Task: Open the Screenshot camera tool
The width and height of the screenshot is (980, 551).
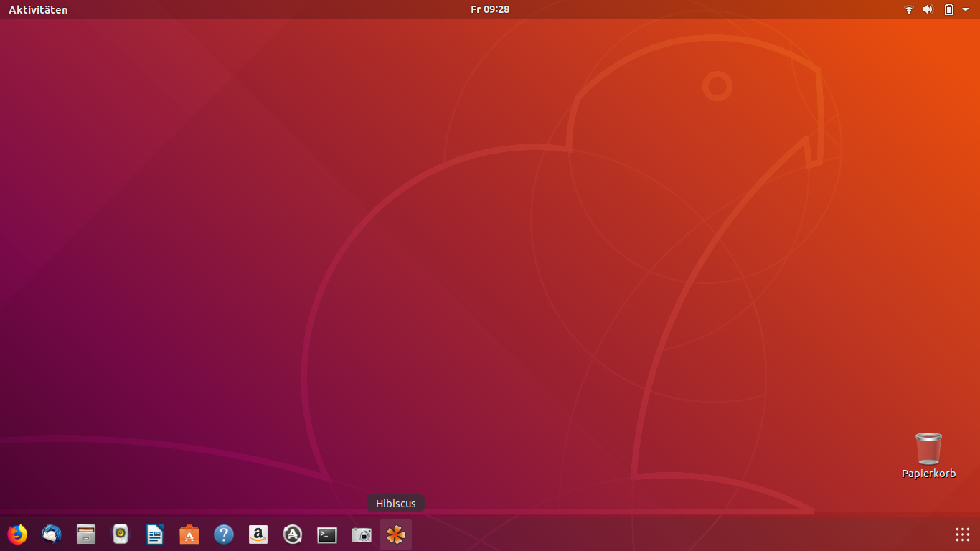Action: pyautogui.click(x=362, y=534)
